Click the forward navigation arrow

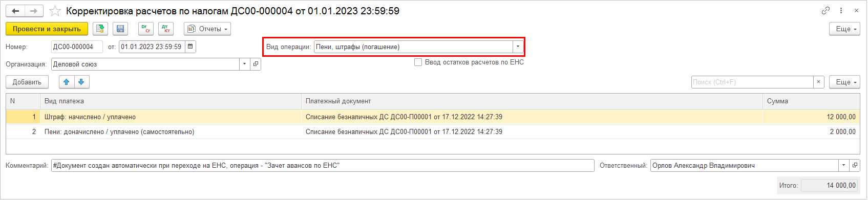point(34,11)
